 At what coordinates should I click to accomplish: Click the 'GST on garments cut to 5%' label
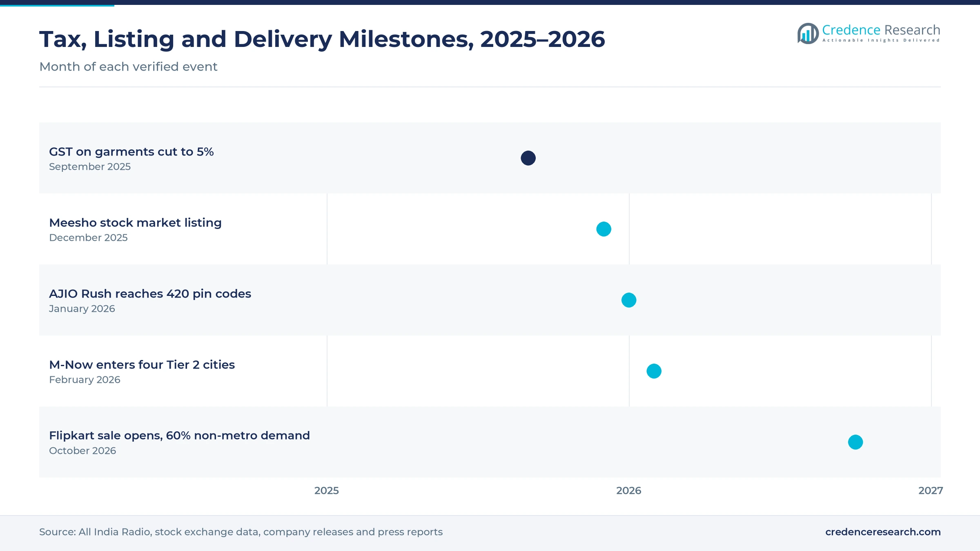point(131,152)
